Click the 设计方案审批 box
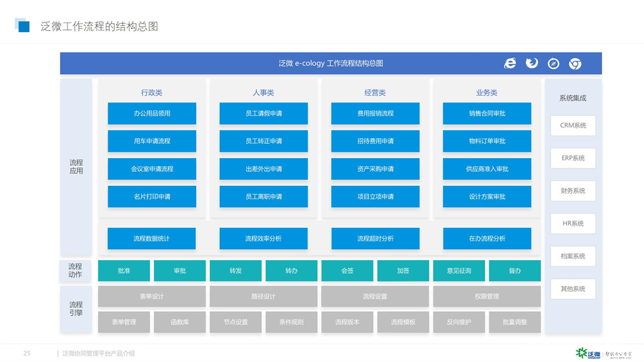The image size is (644, 362). point(487,196)
